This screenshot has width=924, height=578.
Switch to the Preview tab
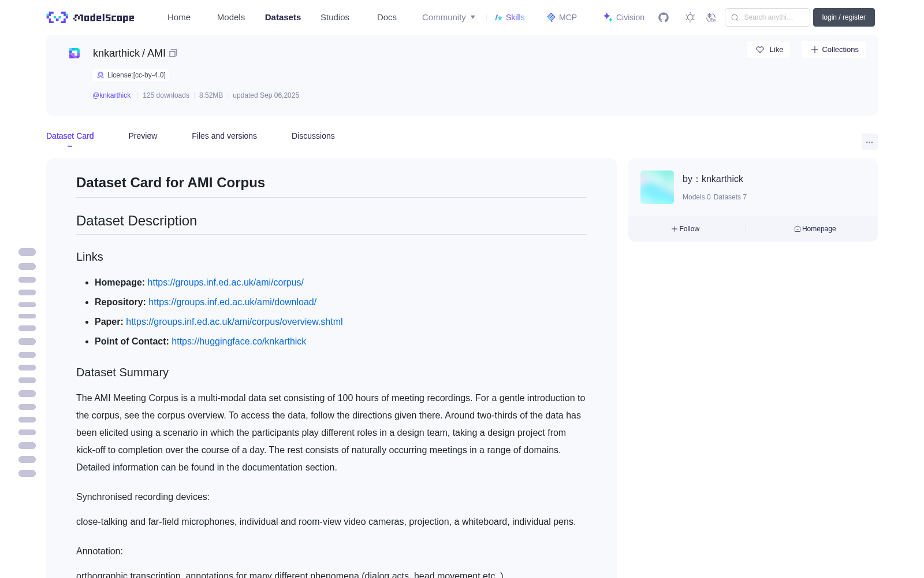pyautogui.click(x=143, y=136)
